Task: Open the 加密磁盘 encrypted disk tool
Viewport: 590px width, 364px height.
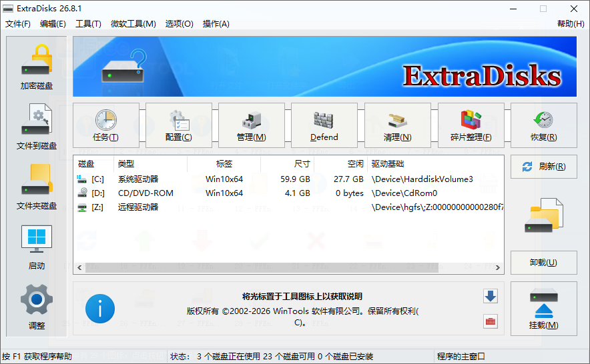Action: click(37, 67)
